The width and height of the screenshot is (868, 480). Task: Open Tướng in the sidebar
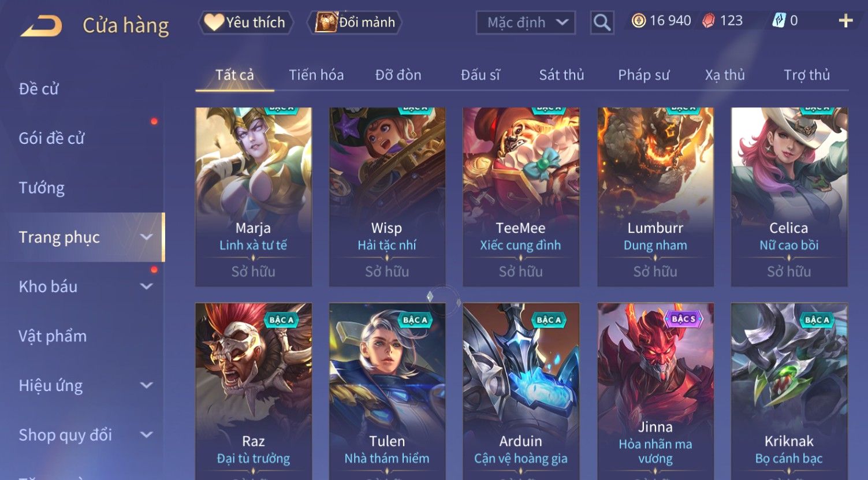[x=42, y=188]
